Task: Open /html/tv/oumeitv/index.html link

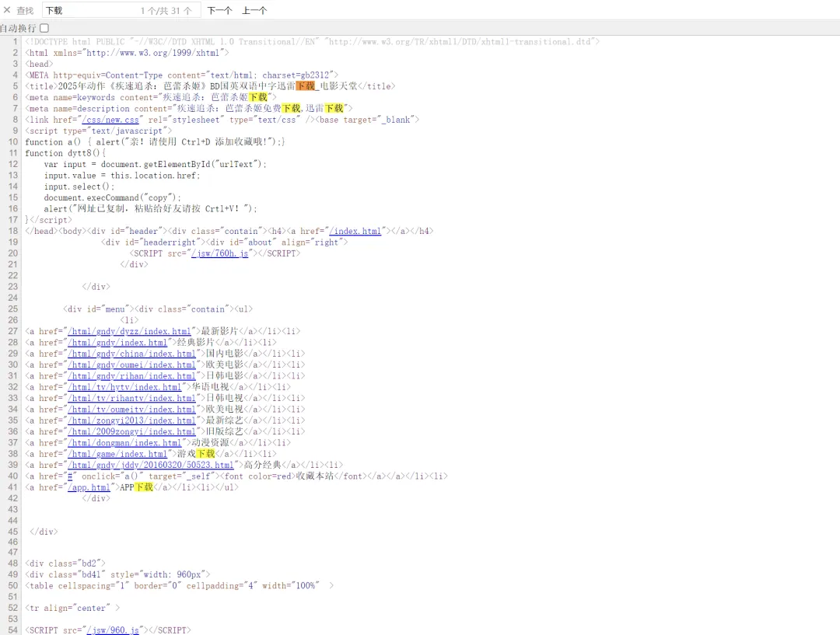Action: coord(131,410)
